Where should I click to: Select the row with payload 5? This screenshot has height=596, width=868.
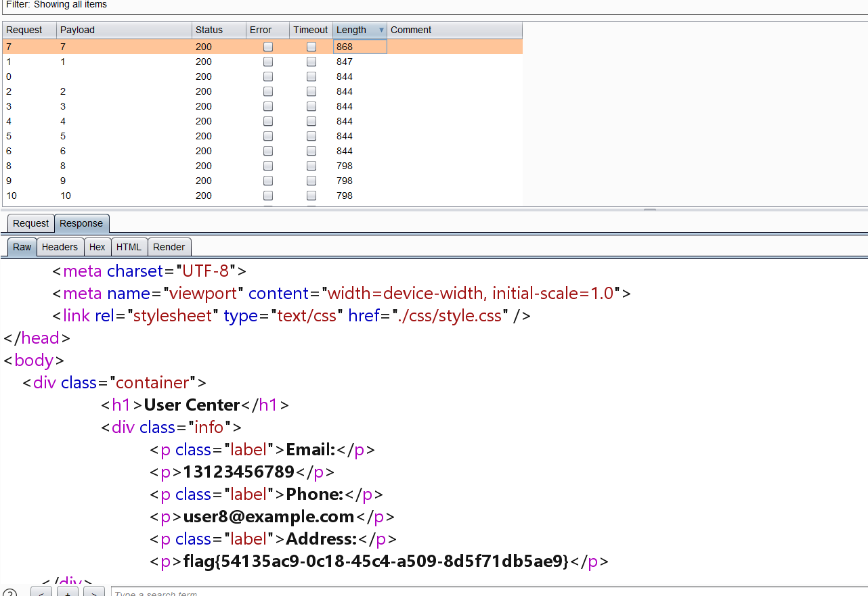pos(263,136)
